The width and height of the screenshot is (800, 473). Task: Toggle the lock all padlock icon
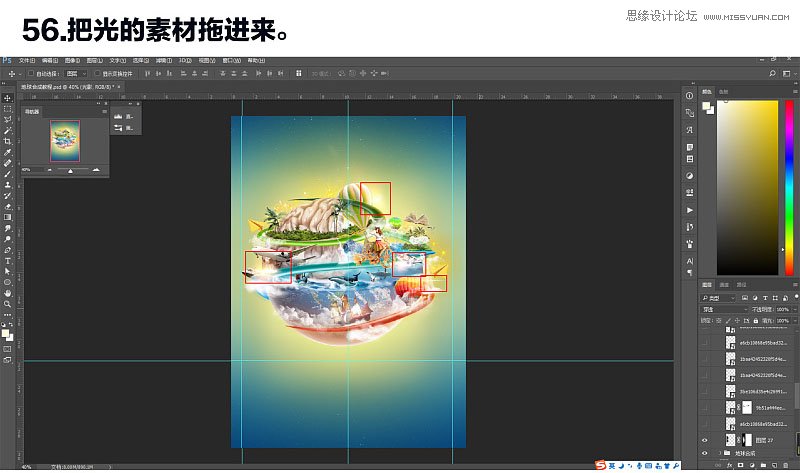756,320
